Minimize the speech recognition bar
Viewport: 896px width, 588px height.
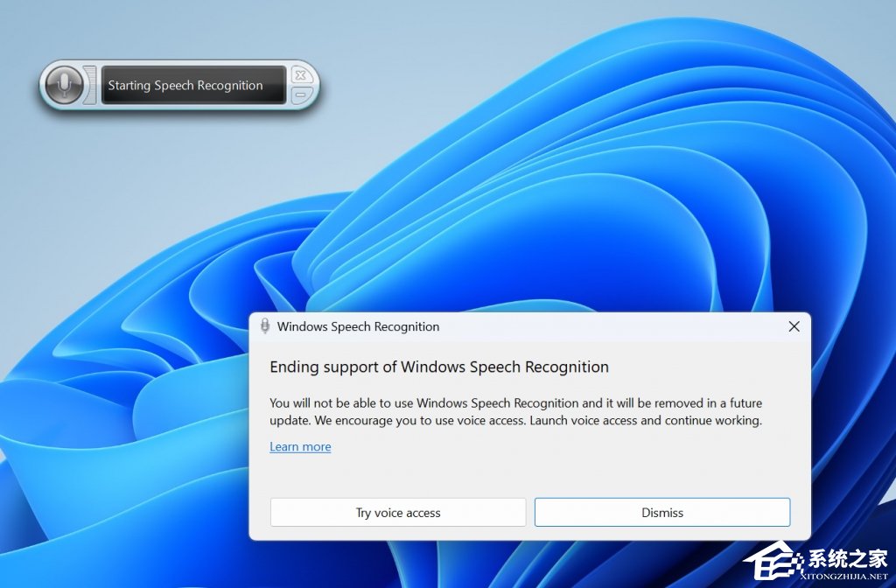click(x=300, y=94)
